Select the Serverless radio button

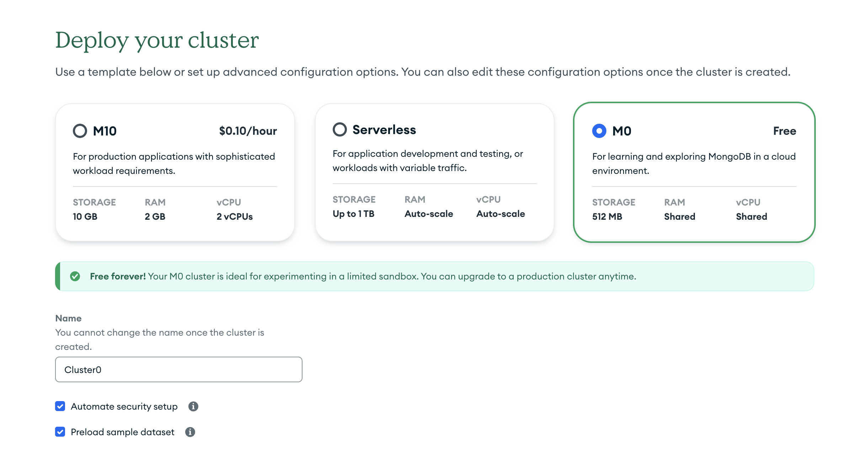click(339, 129)
